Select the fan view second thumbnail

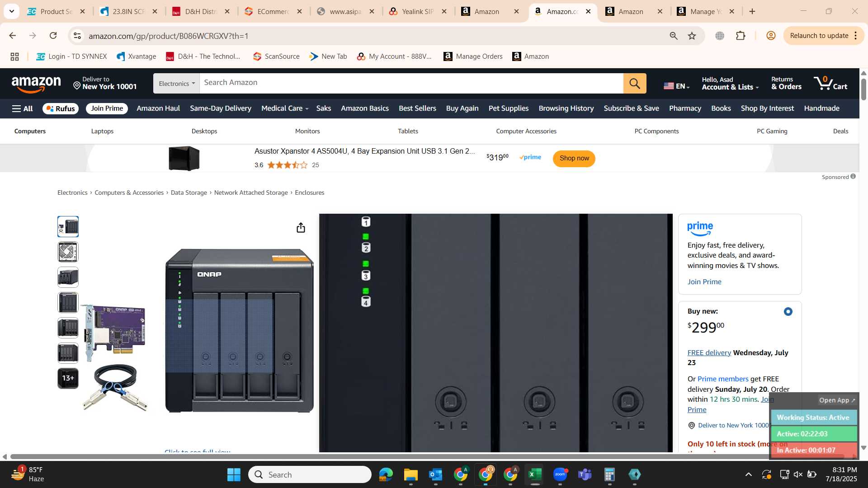tap(68, 252)
